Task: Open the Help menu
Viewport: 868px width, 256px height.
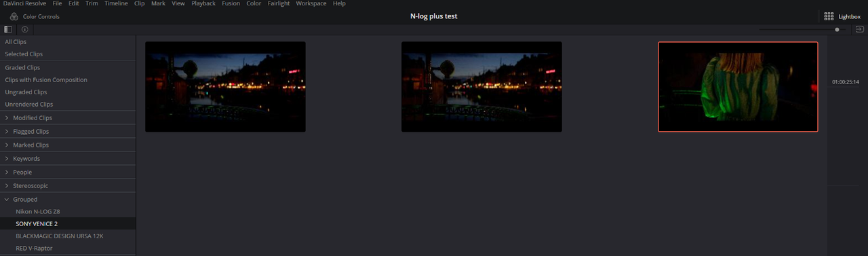Action: pyautogui.click(x=339, y=3)
